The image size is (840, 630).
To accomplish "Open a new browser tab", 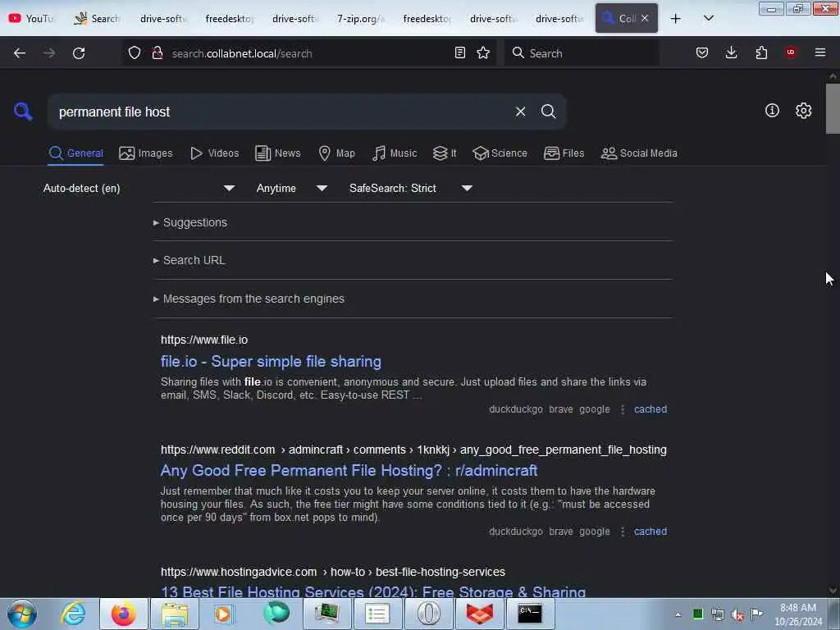I will (676, 19).
